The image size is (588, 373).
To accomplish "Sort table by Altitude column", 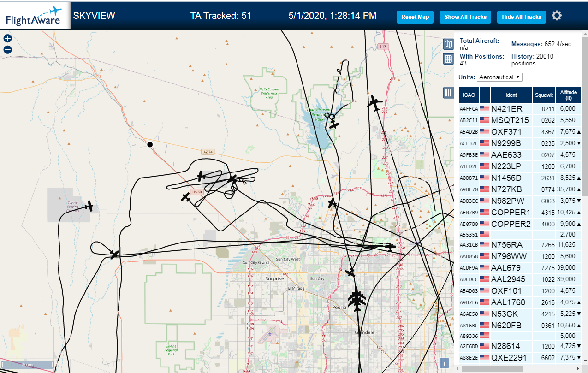I will pos(569,95).
